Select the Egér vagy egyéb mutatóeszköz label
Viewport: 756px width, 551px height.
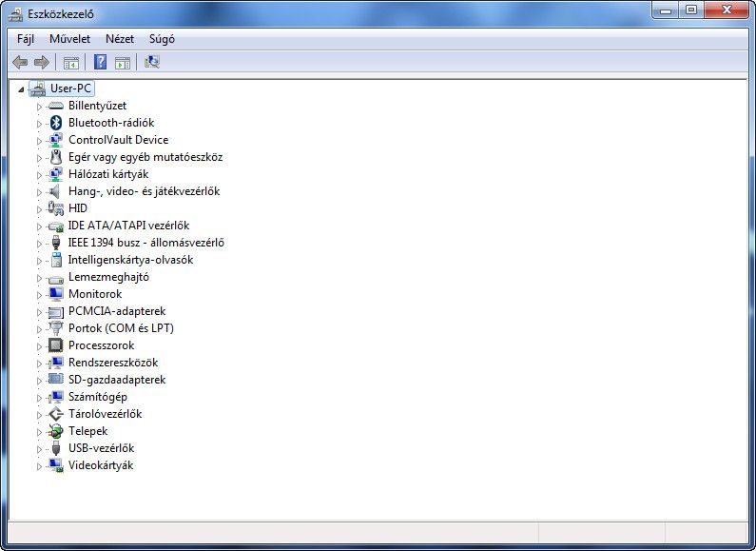(145, 157)
